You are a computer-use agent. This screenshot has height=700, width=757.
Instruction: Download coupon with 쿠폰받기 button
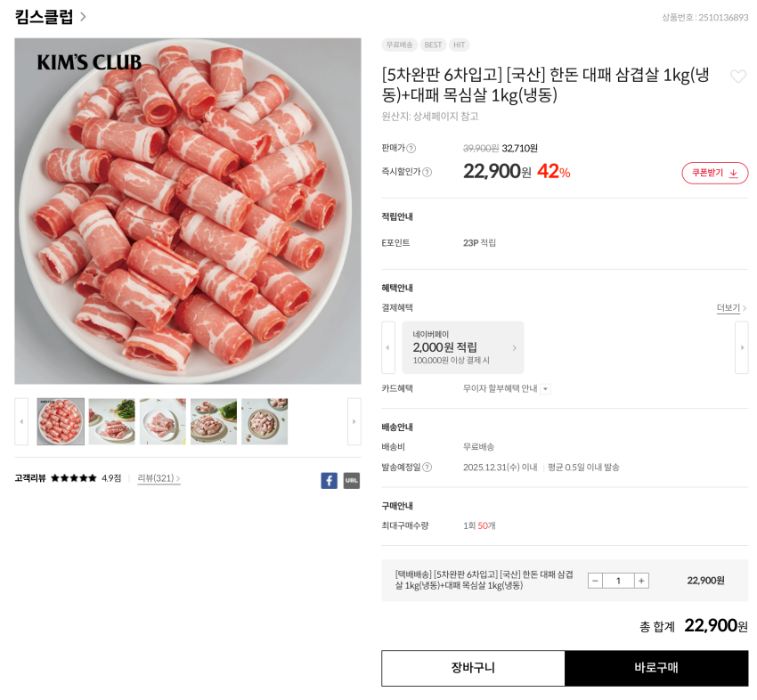(x=714, y=173)
